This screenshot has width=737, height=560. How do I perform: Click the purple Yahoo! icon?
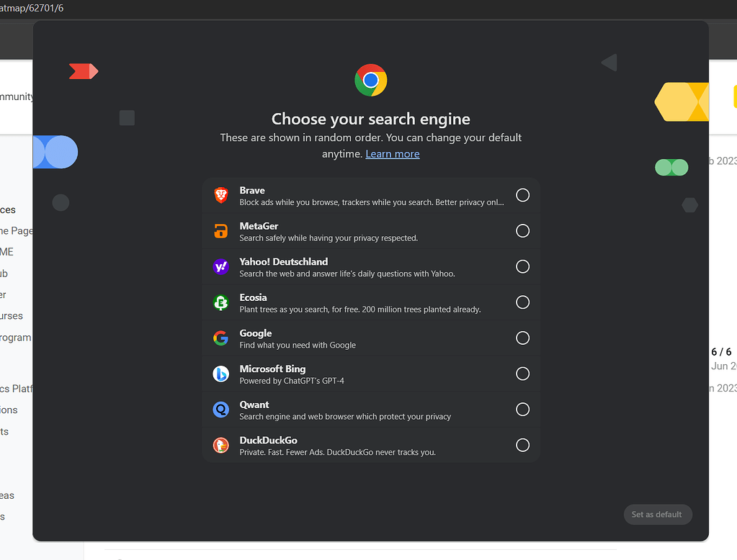[220, 267]
